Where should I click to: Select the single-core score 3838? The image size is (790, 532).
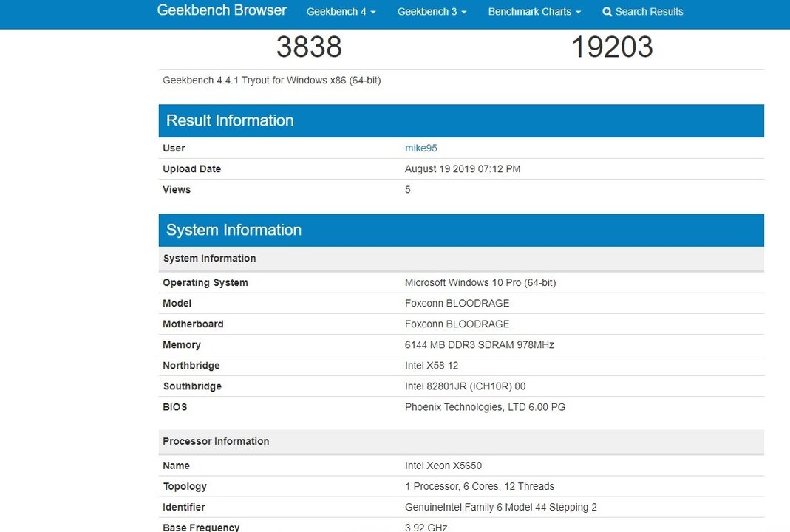point(309,47)
